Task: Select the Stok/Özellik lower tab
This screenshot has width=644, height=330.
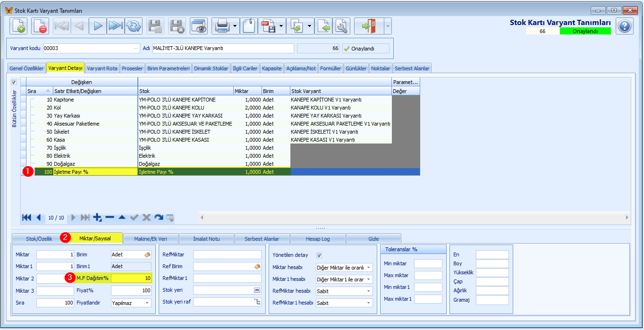Action: pos(39,239)
